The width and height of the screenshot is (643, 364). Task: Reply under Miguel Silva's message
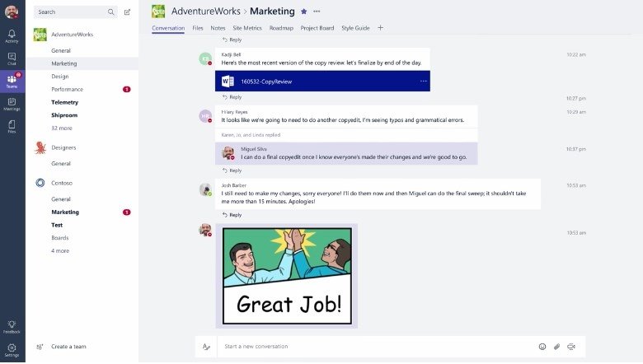coord(232,170)
